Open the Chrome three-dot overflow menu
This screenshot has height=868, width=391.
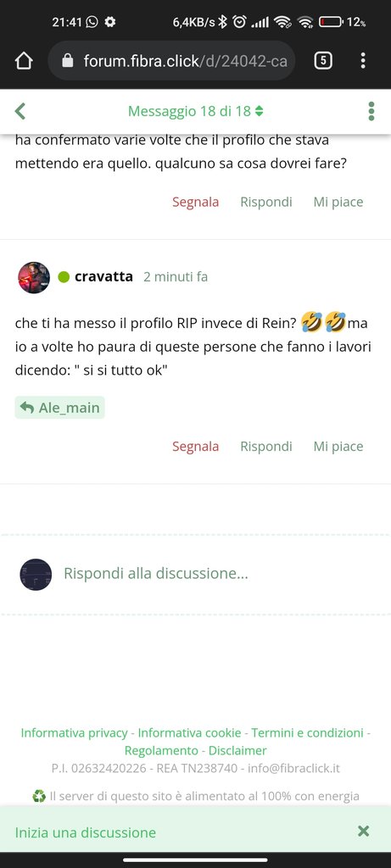coord(363,60)
